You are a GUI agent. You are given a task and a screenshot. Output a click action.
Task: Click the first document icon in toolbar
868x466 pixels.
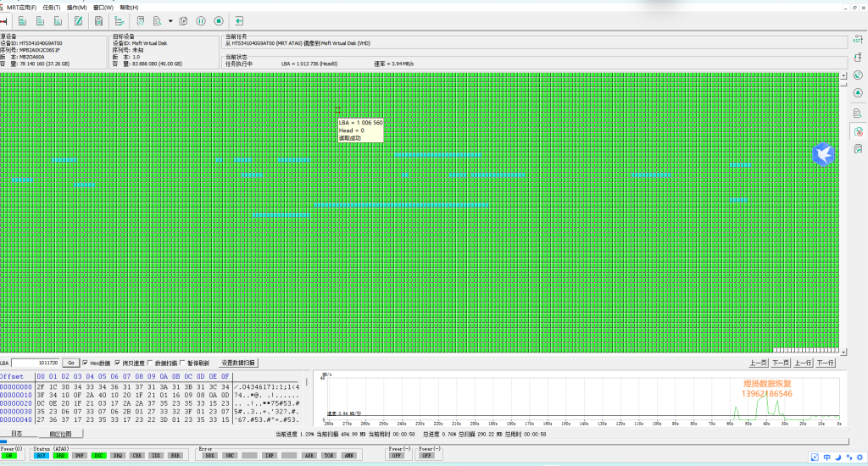[22, 21]
